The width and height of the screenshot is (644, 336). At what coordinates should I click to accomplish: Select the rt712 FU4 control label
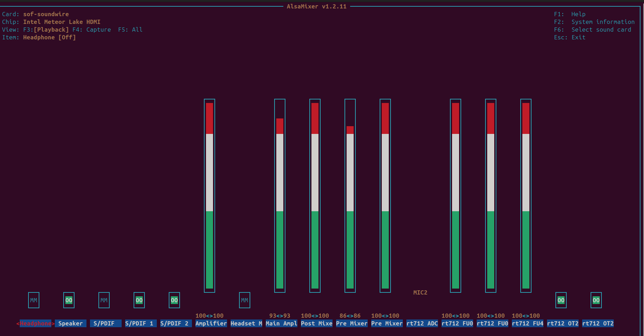[x=528, y=323]
